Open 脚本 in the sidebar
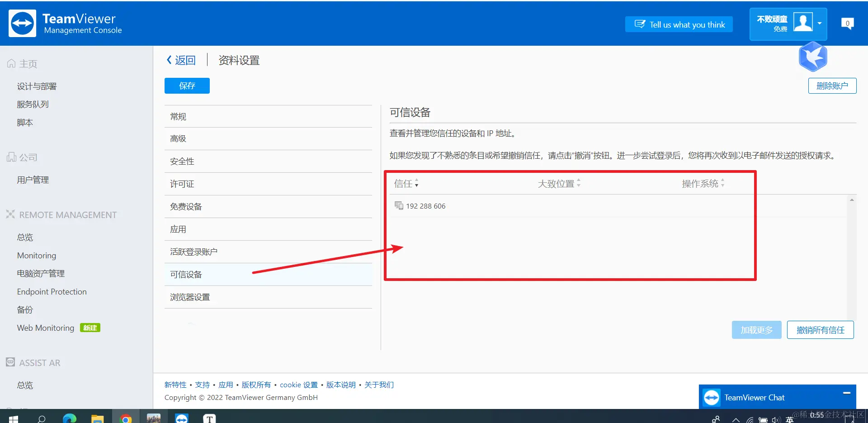 pyautogui.click(x=25, y=123)
